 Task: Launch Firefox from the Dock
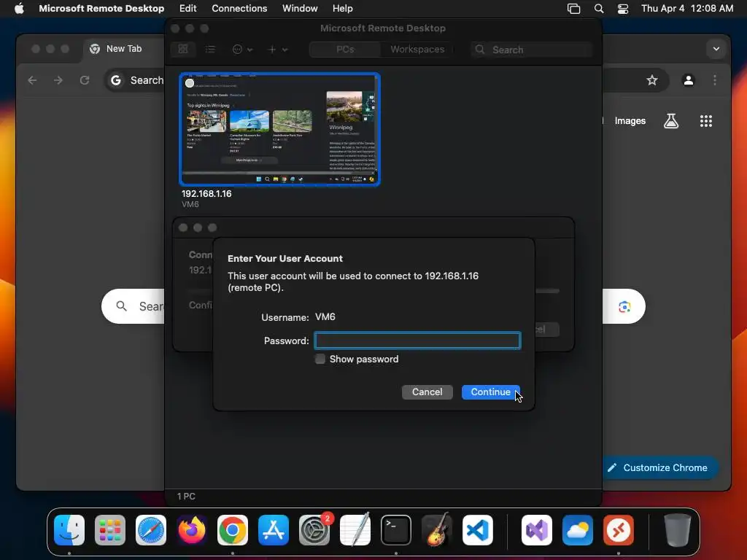192,530
